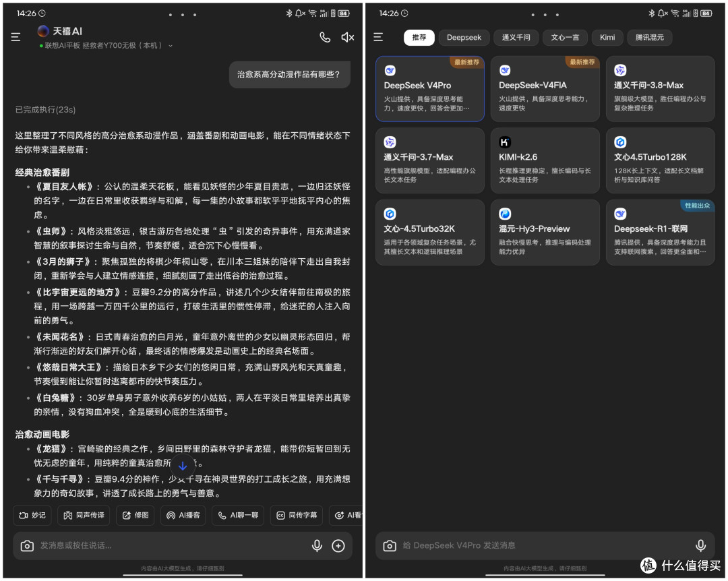Open the hamburger menu beside the 推荐 tab
Viewport: 728px width, 581px height.
coord(378,36)
